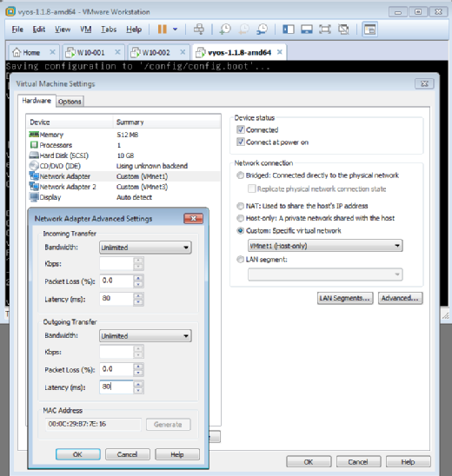Close the Network Adapter Advanced Settings dialog
452x476 pixels.
(x=193, y=219)
